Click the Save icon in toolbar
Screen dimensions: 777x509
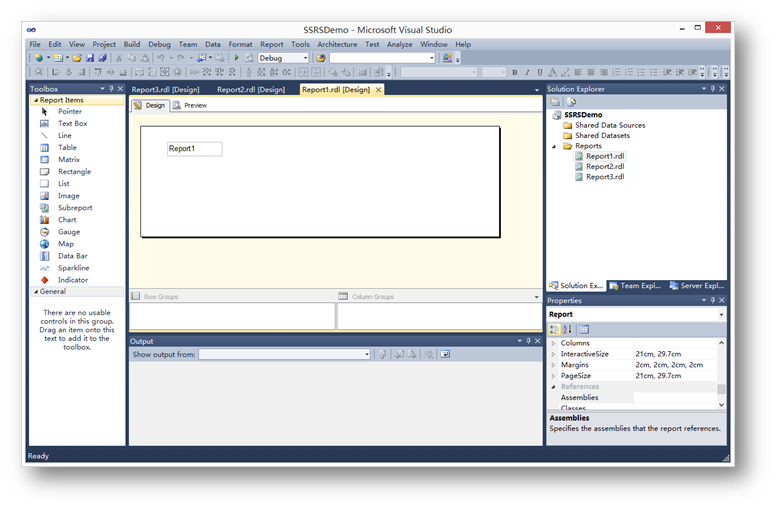90,58
